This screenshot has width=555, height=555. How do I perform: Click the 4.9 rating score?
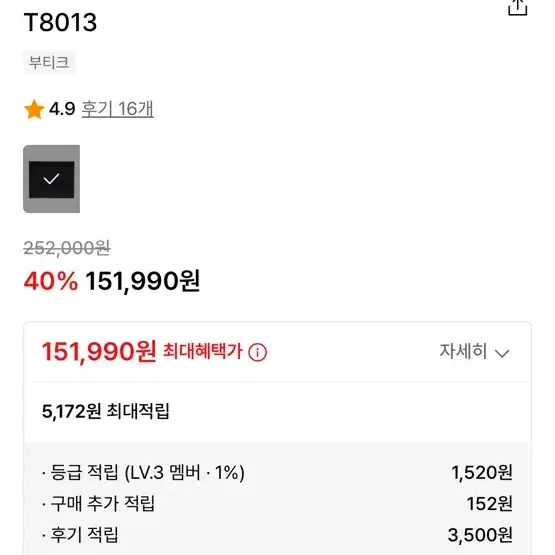[x=62, y=109]
